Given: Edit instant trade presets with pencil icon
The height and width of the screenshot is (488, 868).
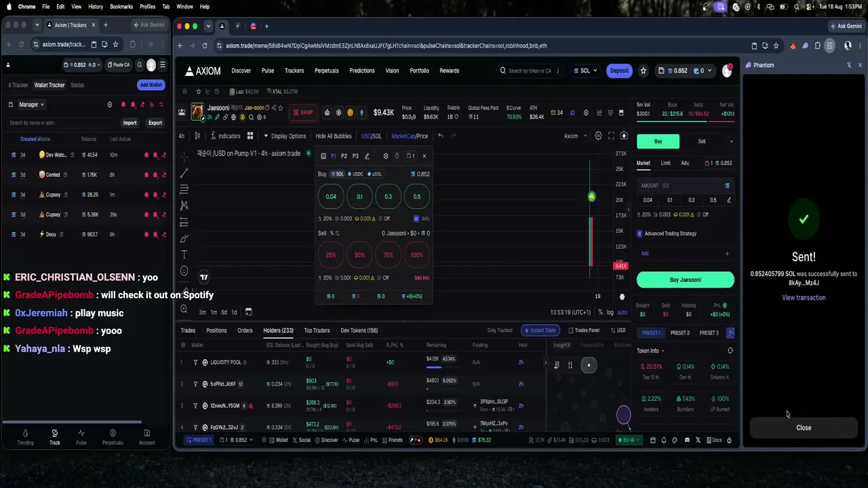Looking at the screenshot, I should point(367,156).
